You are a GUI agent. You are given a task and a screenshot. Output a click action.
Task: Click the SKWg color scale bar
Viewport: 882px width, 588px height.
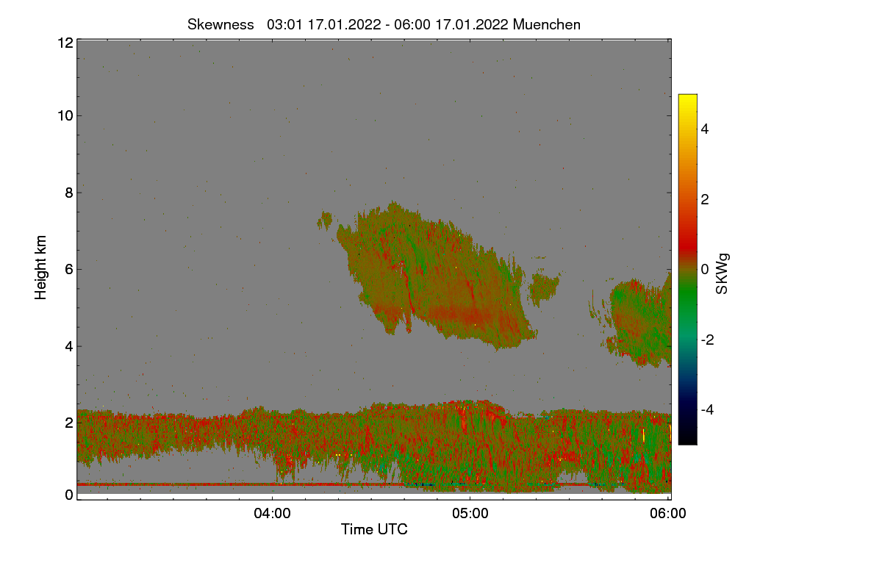[x=687, y=269]
